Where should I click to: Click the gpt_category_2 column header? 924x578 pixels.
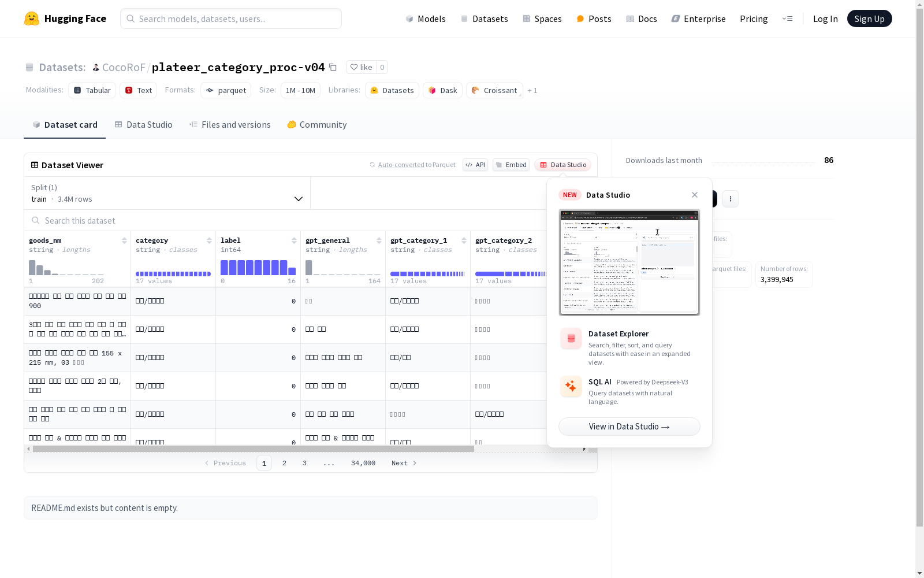pos(504,240)
